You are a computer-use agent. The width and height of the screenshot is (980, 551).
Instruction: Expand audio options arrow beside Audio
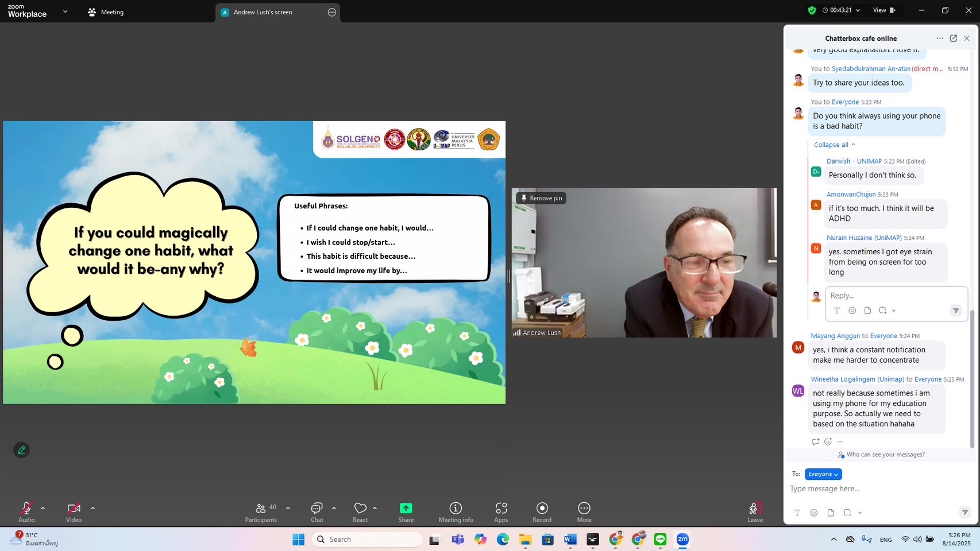click(x=43, y=508)
